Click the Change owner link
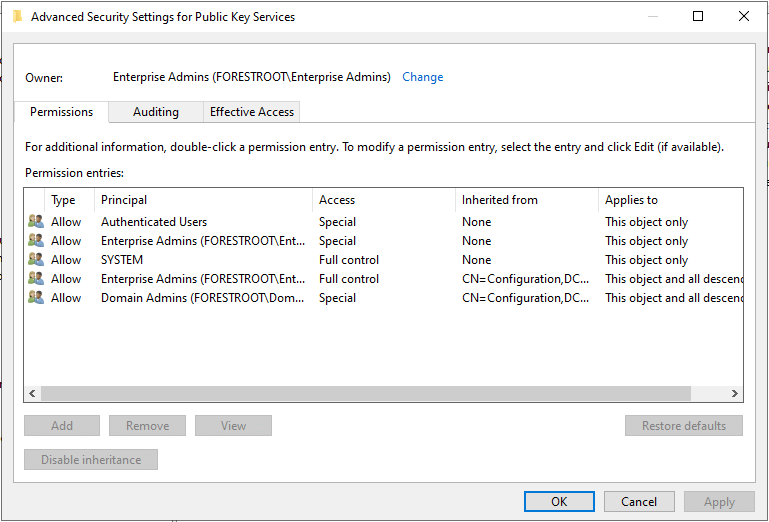Screen dimensions: 769x522 pos(422,77)
